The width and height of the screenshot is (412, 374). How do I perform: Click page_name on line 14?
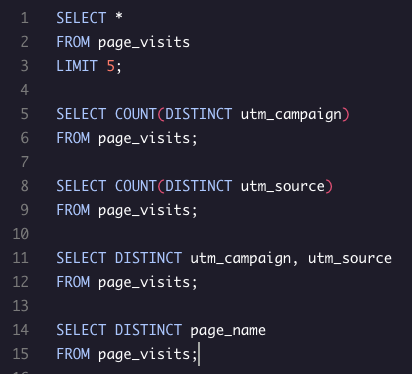click(228, 331)
